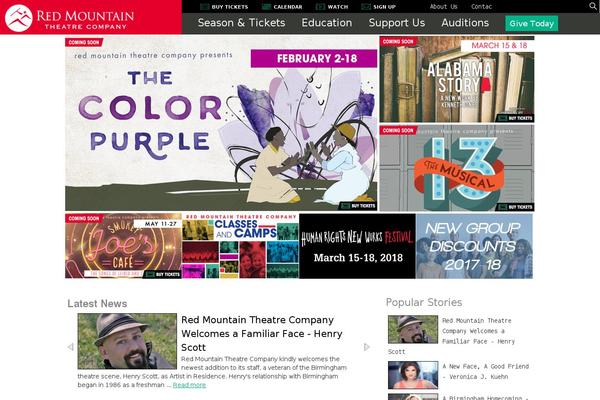Click Coming Soon badge on Smokey Joe's Café
This screenshot has height=400, width=600.
point(84,219)
